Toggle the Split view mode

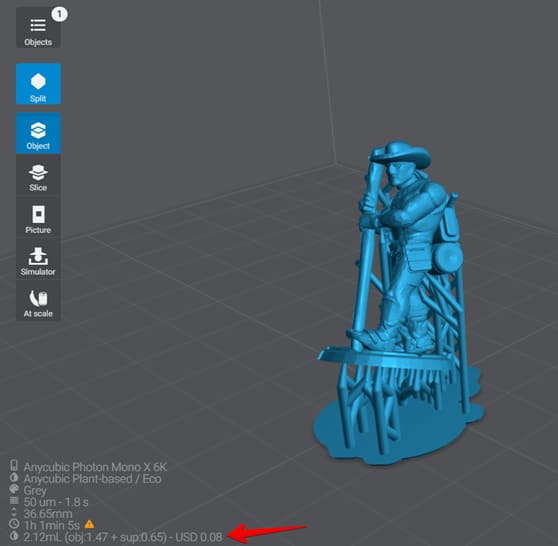point(38,84)
